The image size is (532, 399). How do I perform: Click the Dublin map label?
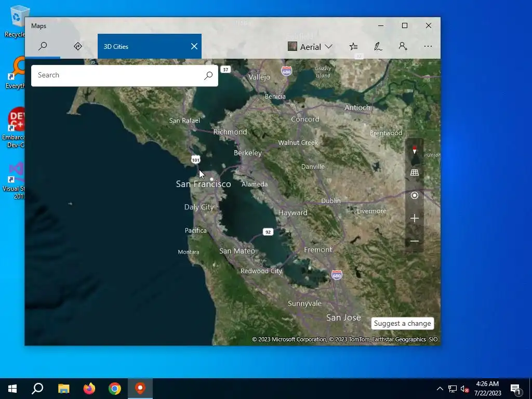tap(331, 201)
